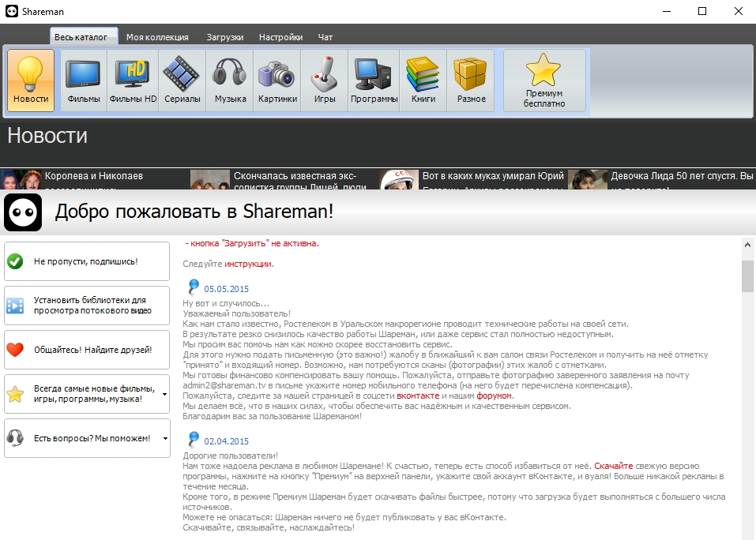Browse the Сериалы filmstrip category
This screenshot has width=756, height=540.
182,81
